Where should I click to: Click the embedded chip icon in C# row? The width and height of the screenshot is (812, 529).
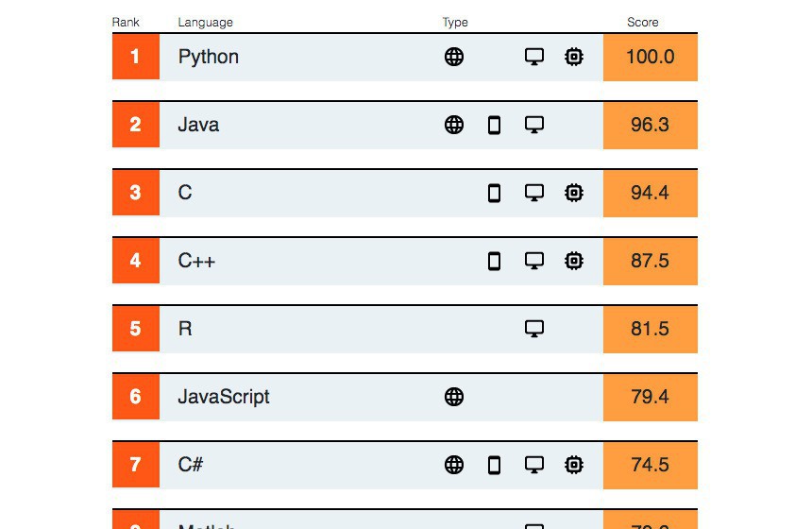tap(573, 465)
